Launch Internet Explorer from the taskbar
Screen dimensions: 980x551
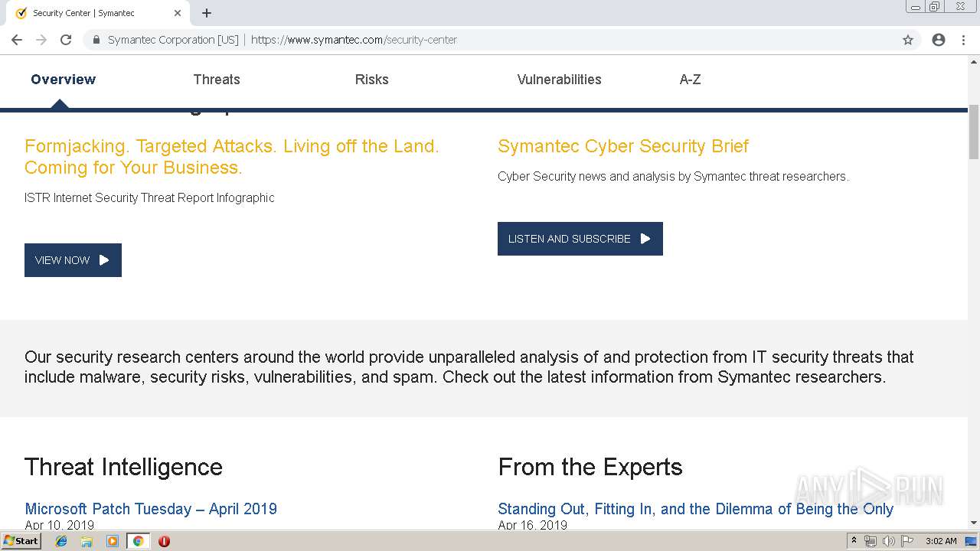click(61, 541)
